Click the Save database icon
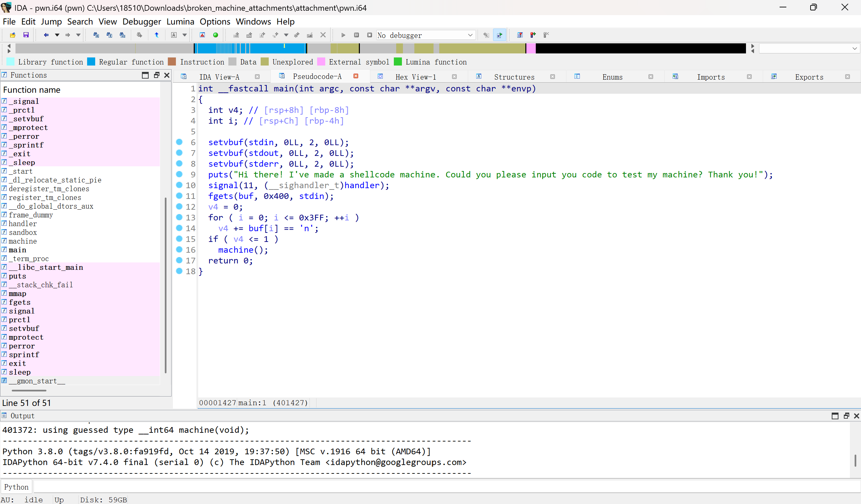 pos(26,35)
